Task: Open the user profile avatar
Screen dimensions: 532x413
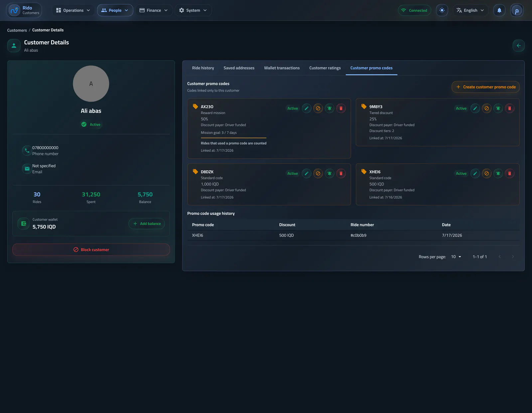Action: coord(517,10)
